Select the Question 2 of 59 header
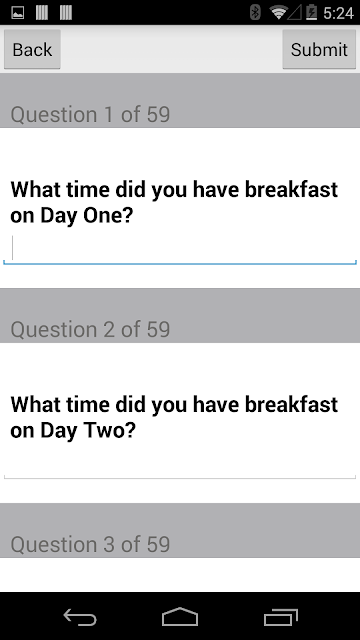This screenshot has height=640, width=360. click(x=90, y=329)
